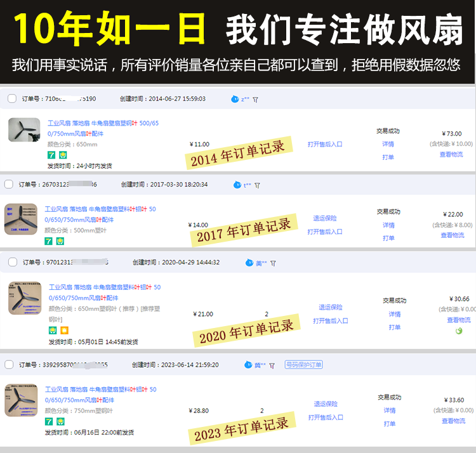
Task: Click product thumbnail of the 2020 order
Action: [x=25, y=298]
